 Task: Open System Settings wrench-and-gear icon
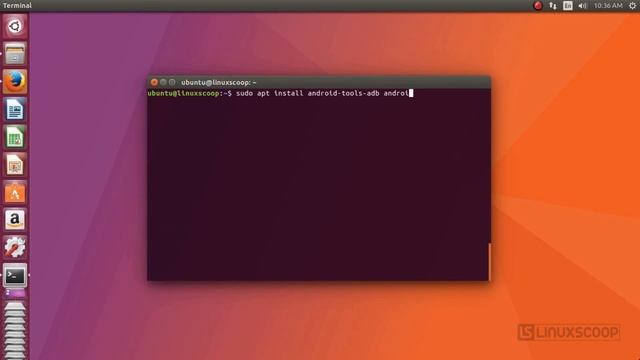tap(15, 247)
